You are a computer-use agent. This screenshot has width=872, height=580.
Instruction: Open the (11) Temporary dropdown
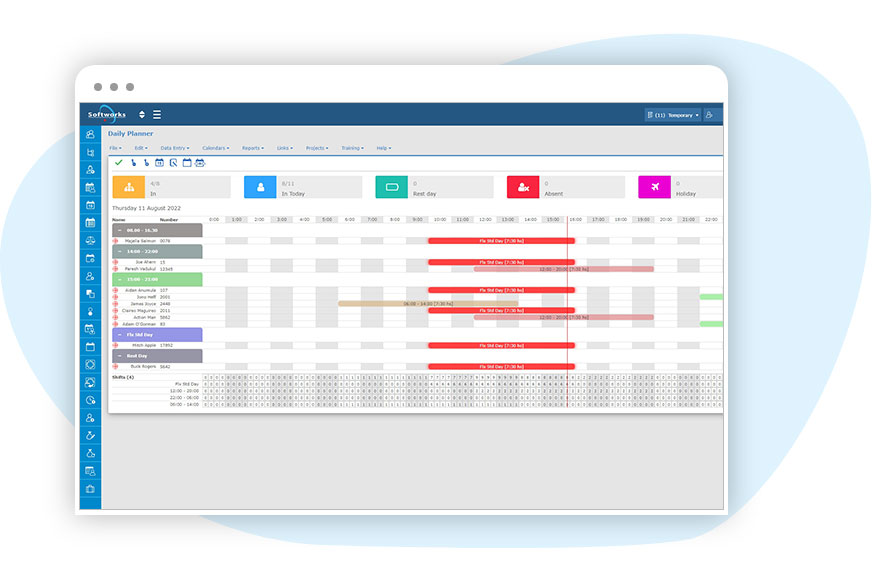[673, 115]
